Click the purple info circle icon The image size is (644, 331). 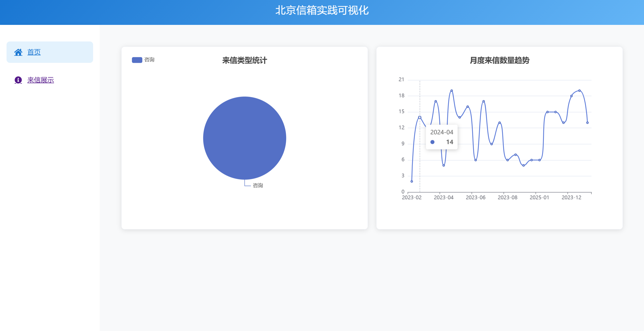(18, 80)
